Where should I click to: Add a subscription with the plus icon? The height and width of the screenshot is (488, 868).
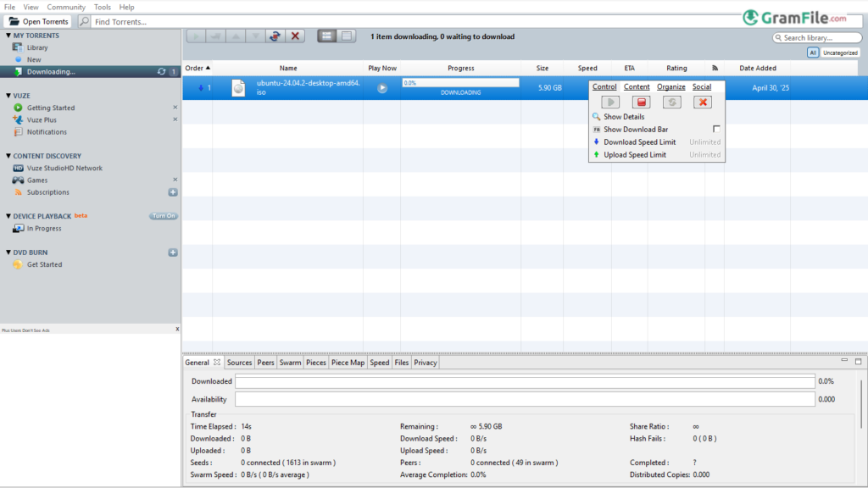(173, 192)
